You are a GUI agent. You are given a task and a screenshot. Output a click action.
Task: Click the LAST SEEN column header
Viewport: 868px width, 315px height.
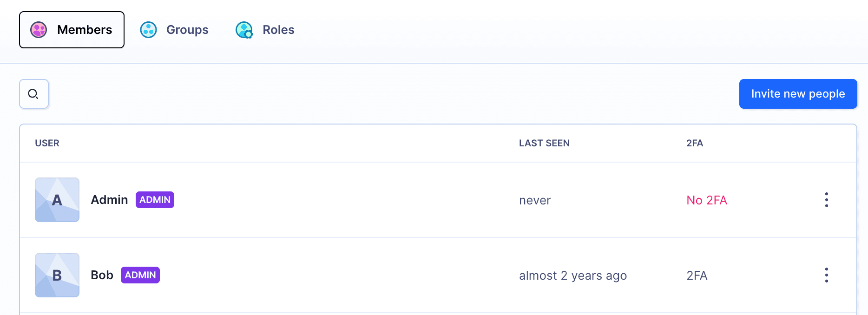[x=544, y=143]
